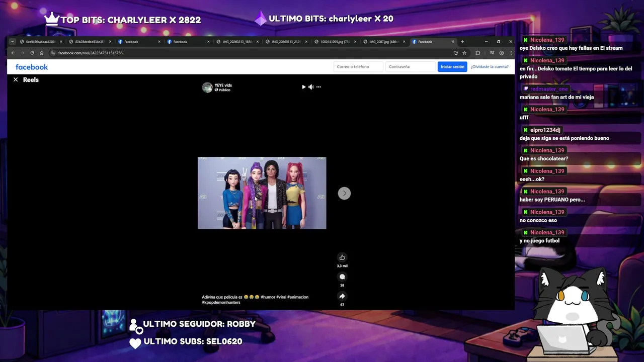The width and height of the screenshot is (644, 362).
Task: Click the "3,3 mil" likes count
Action: point(342,266)
